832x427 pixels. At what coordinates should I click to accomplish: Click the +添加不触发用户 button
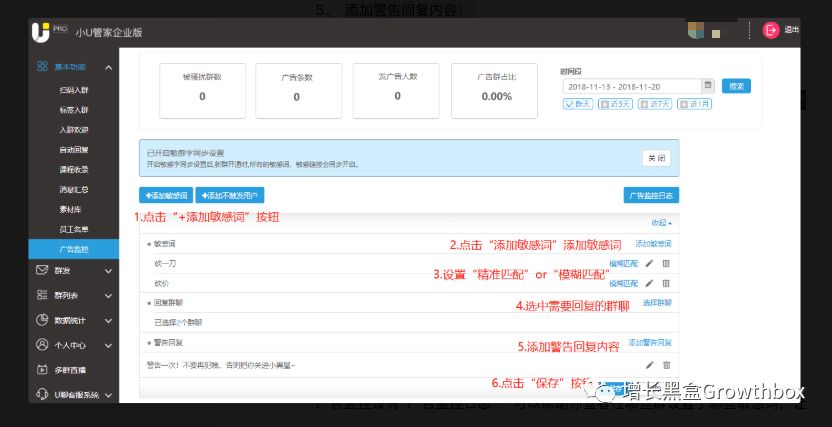tap(230, 195)
